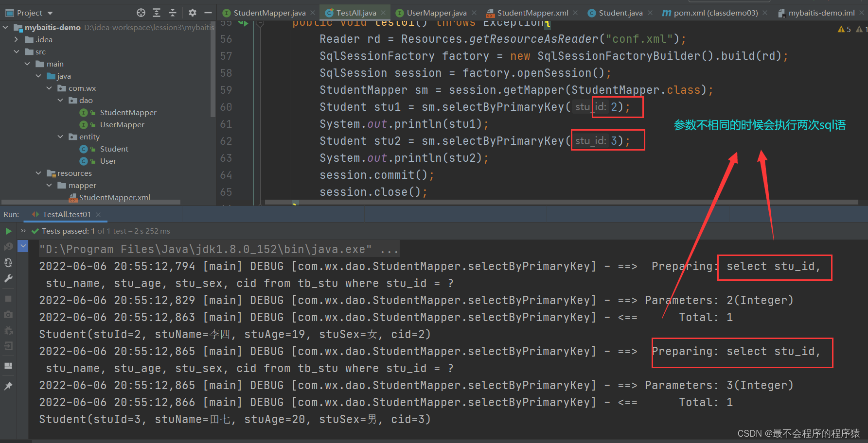Select Student class in project tree
868x443 pixels.
click(114, 149)
